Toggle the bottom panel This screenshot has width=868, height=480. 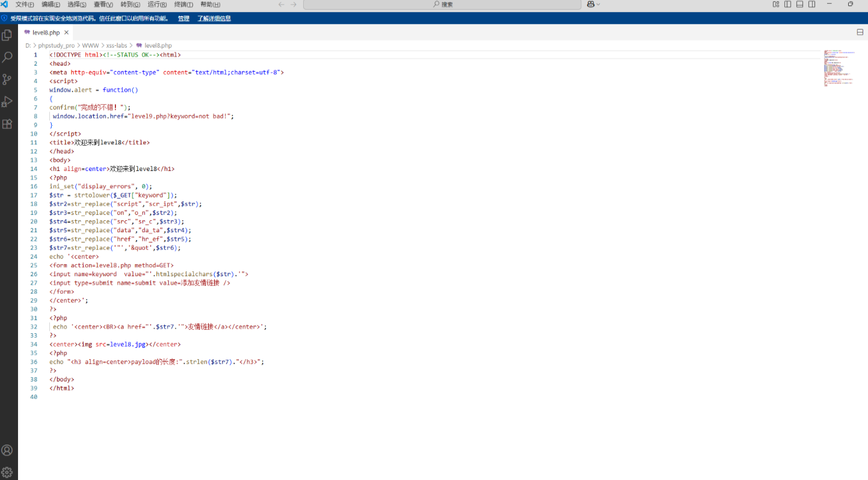[799, 4]
